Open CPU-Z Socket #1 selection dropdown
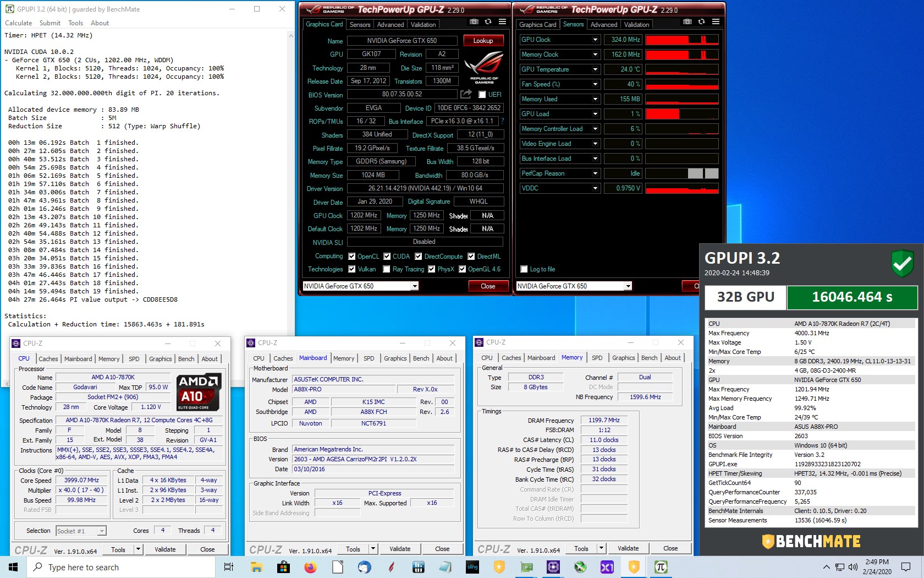 (x=102, y=531)
